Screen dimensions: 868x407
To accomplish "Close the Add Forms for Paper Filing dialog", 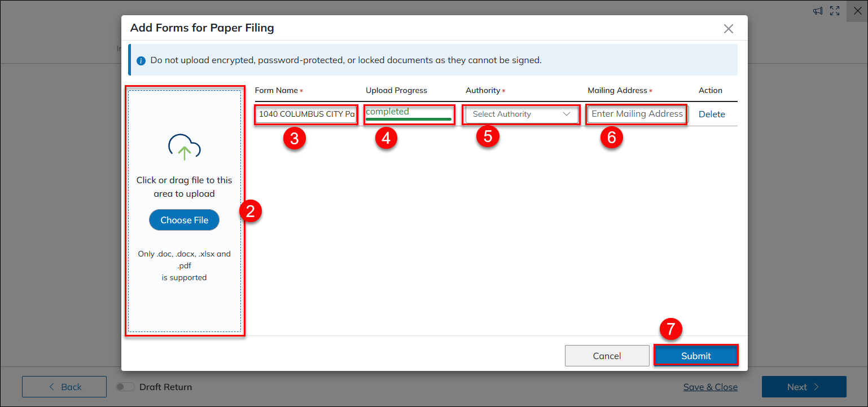I will click(x=729, y=29).
